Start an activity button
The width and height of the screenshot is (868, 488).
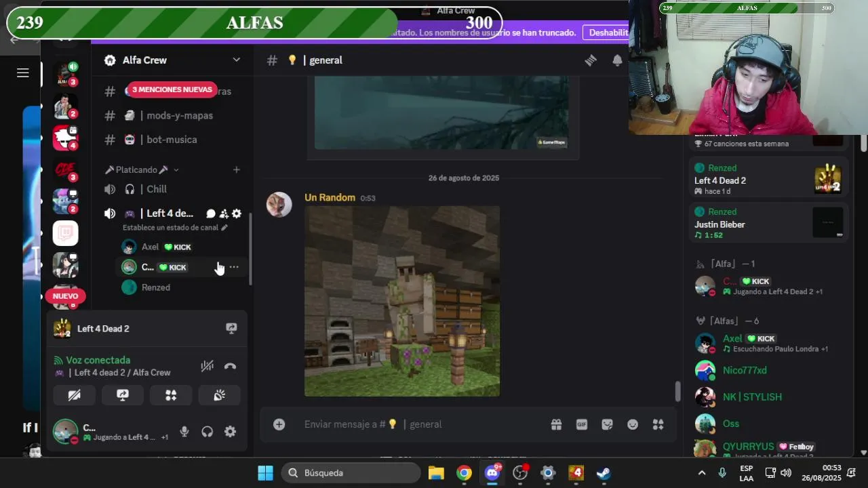pyautogui.click(x=171, y=395)
